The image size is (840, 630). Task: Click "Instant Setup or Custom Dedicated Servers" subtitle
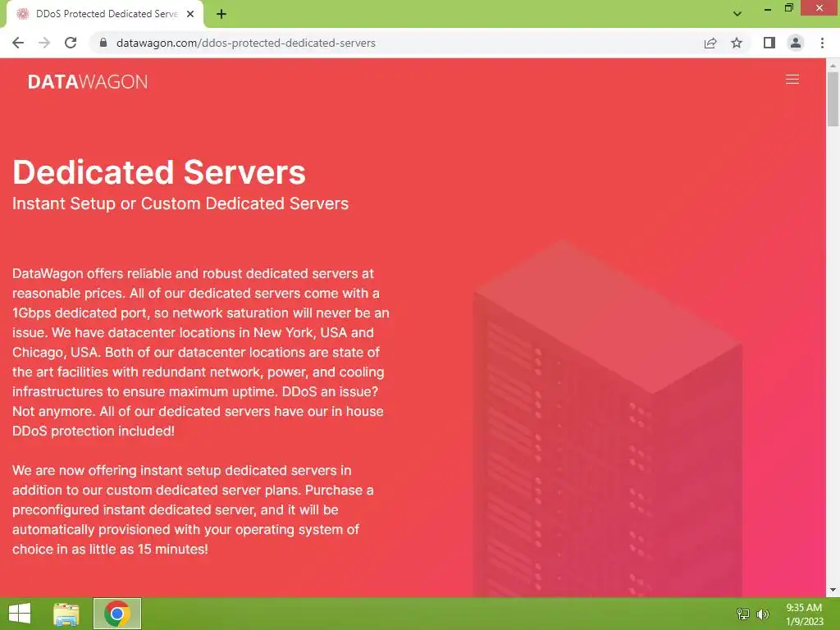180,203
